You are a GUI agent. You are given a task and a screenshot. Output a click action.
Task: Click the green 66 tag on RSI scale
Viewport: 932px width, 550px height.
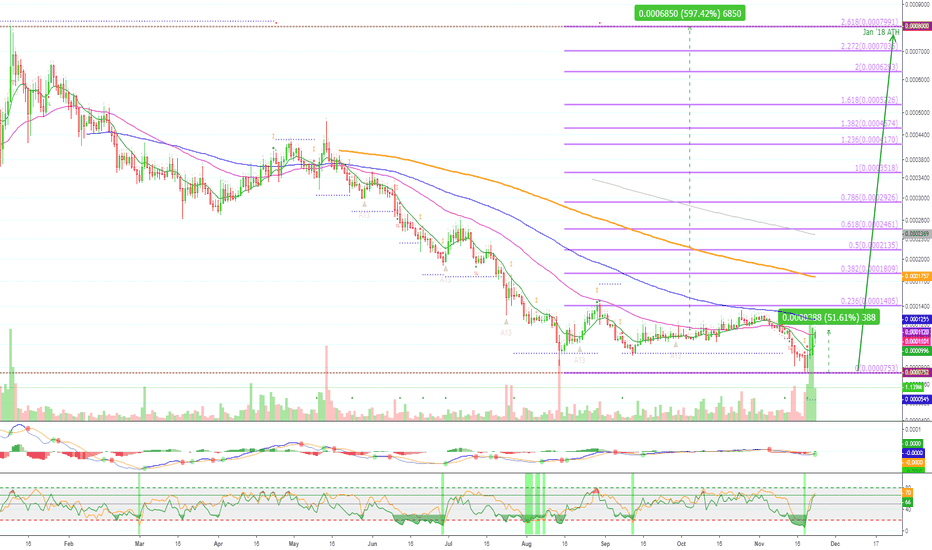908,502
